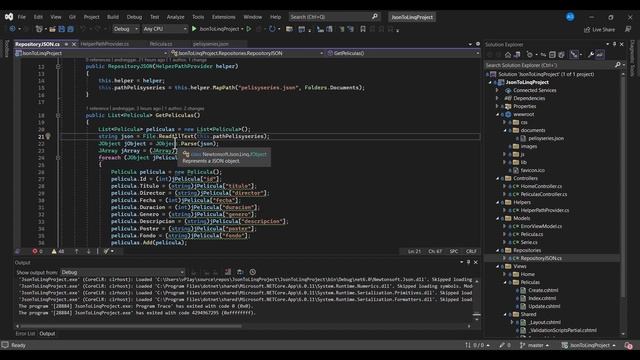
Task: Click the red error count indicator
Action: 38,251
